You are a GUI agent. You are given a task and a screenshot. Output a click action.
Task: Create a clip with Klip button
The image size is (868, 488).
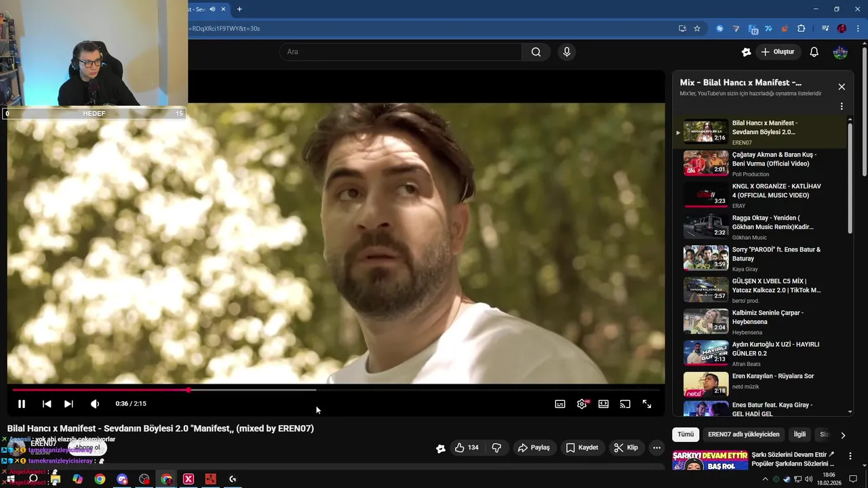point(626,448)
